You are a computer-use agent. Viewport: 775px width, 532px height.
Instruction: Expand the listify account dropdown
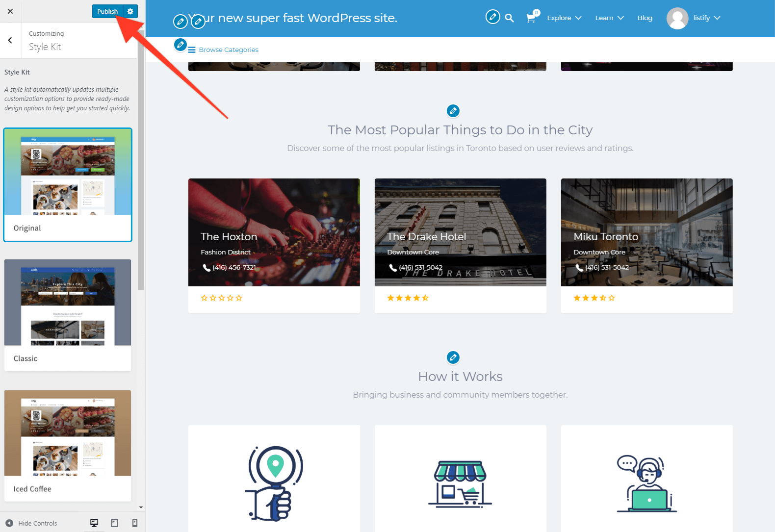coord(707,18)
